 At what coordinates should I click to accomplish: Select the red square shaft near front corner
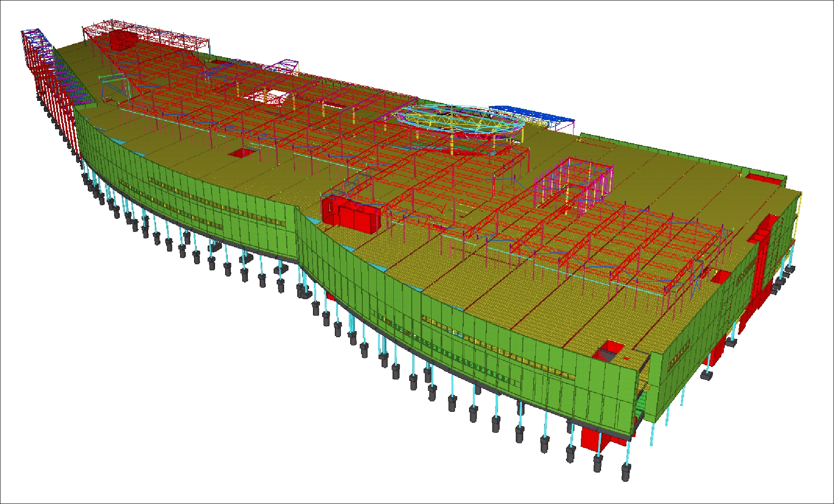click(x=608, y=352)
